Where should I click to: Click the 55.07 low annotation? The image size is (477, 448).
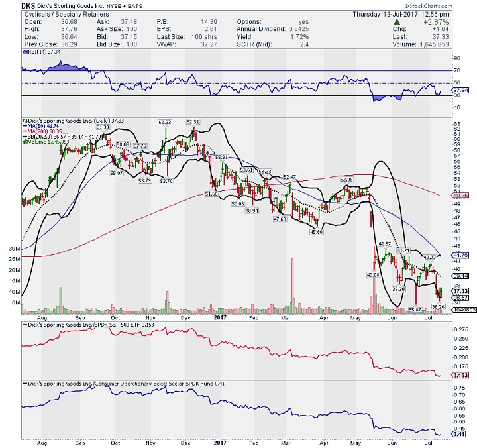pyautogui.click(x=117, y=173)
